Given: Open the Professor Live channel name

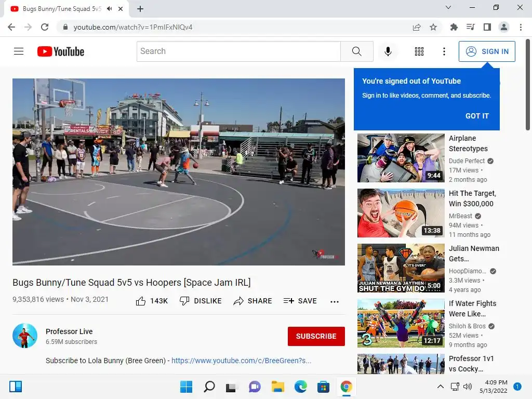Looking at the screenshot, I should pyautogui.click(x=69, y=331).
